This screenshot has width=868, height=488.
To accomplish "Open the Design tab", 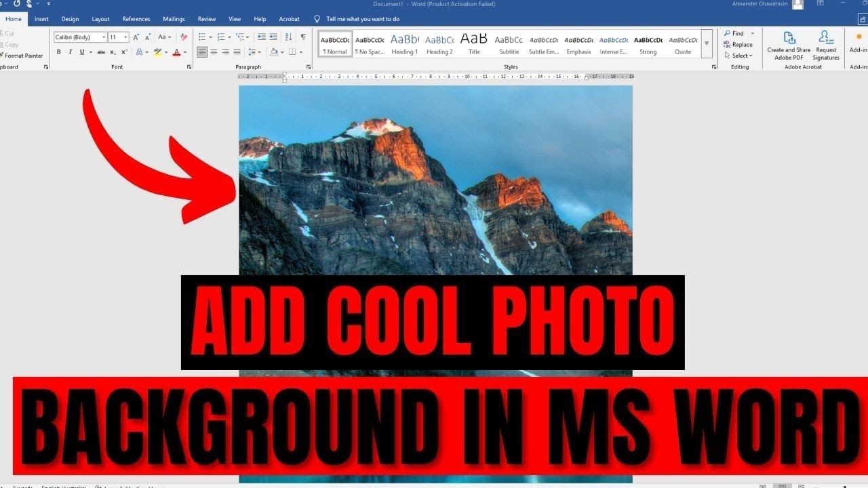I will (70, 19).
